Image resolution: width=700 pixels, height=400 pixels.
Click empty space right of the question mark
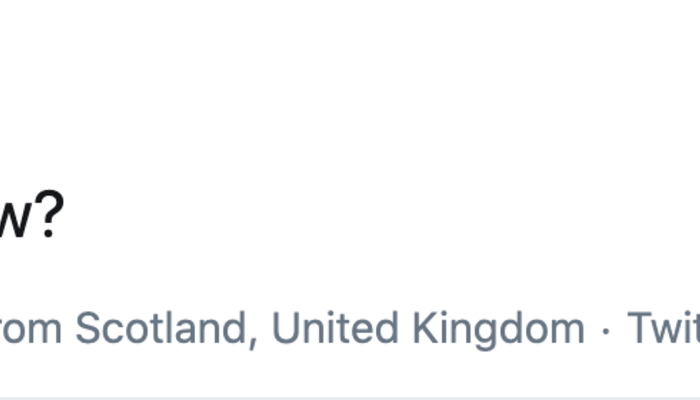[300, 215]
